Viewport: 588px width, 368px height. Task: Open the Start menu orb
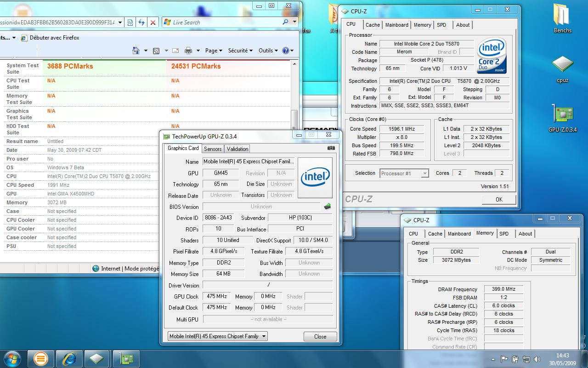[12, 358]
